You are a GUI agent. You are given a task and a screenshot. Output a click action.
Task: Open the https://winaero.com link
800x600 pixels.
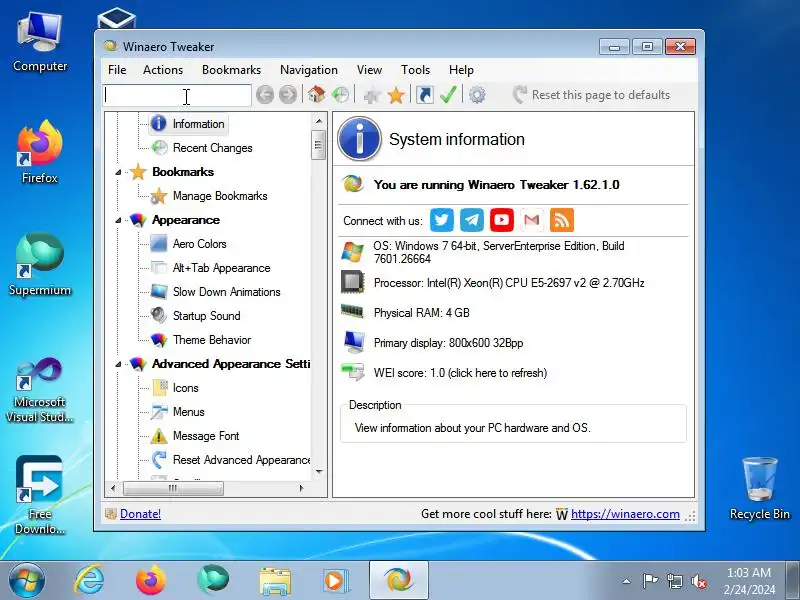625,514
